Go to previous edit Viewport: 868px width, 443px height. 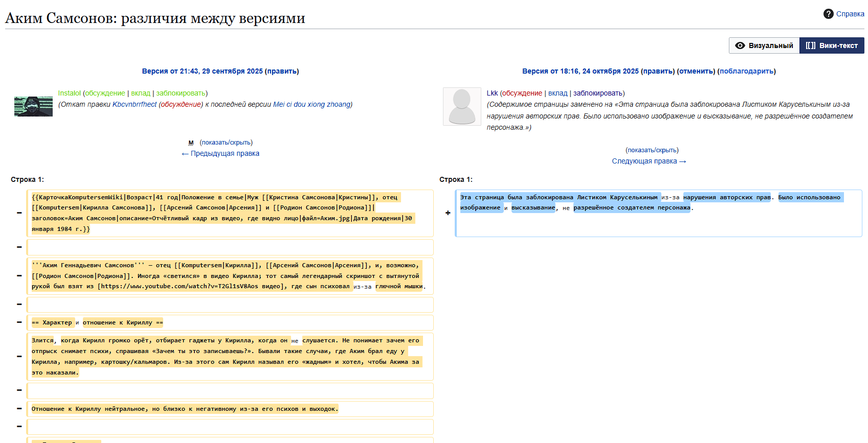point(220,153)
